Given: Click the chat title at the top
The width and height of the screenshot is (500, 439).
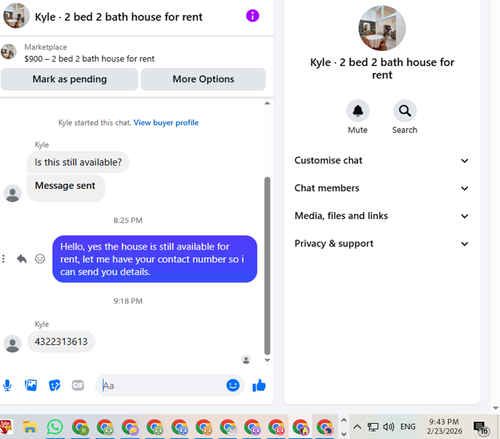Looking at the screenshot, I should tap(119, 17).
